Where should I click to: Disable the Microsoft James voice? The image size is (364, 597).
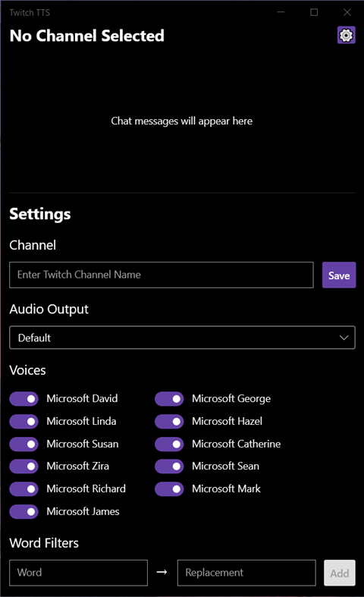(24, 512)
